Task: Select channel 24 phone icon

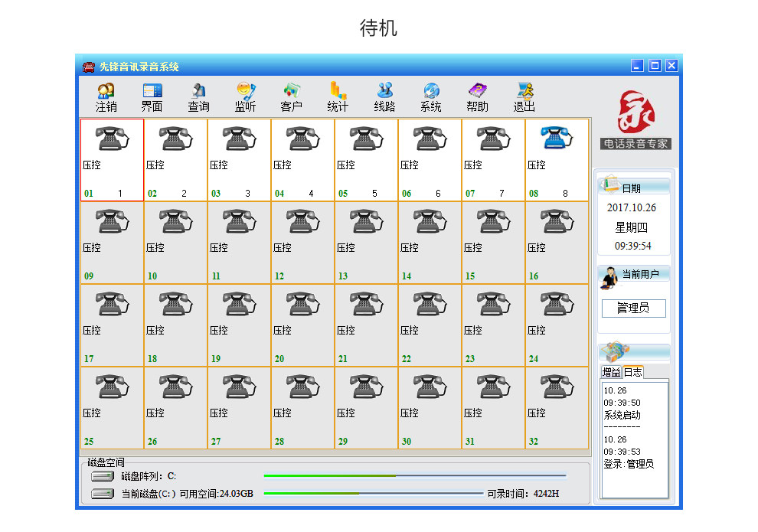Action: [557, 304]
